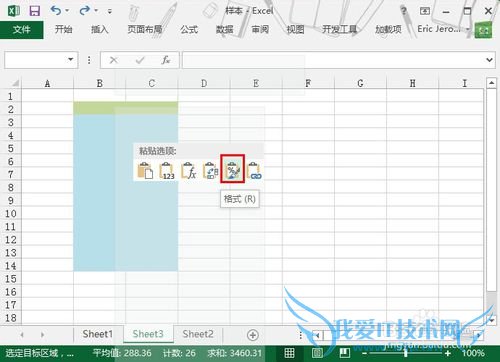Choose the Paste Formulas fx icon
Image resolution: width=500 pixels, height=362 pixels.
point(189,170)
